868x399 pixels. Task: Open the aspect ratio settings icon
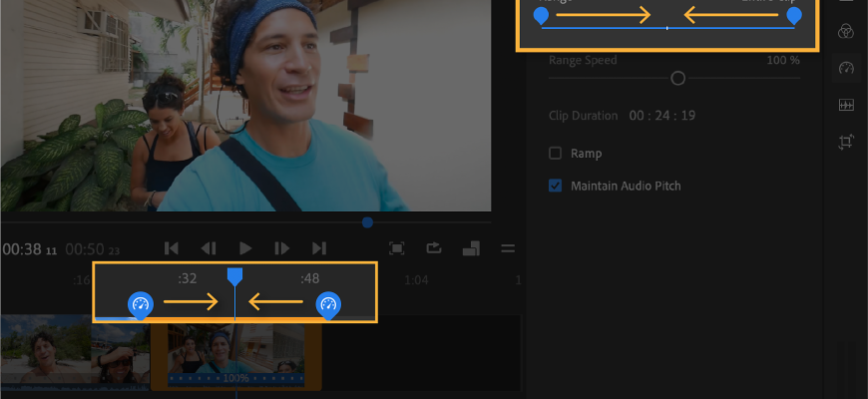[x=471, y=248]
